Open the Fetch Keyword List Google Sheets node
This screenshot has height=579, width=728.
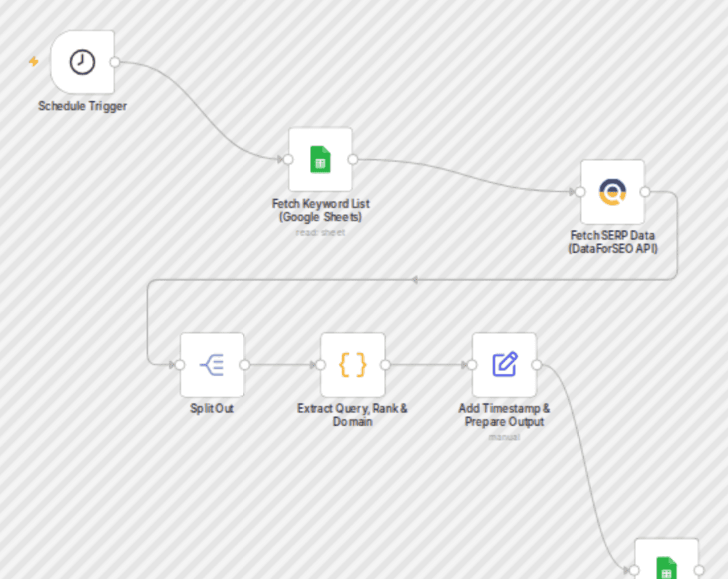coord(320,159)
